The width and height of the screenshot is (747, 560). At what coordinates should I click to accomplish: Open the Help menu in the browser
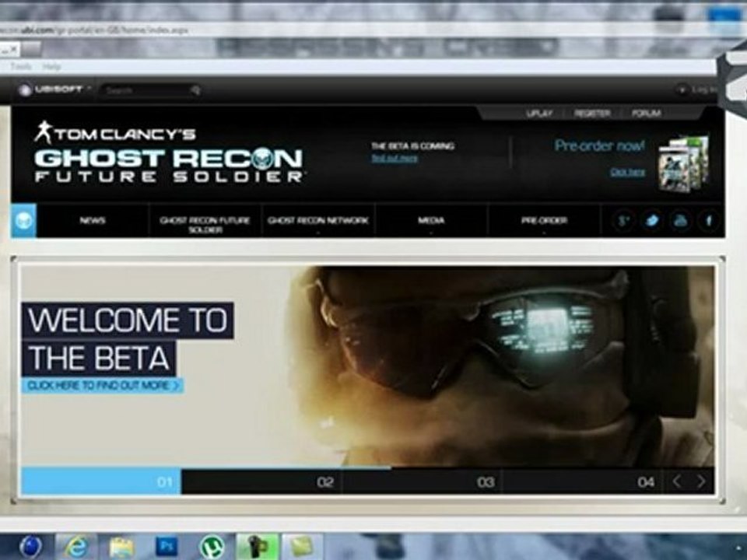pyautogui.click(x=51, y=67)
